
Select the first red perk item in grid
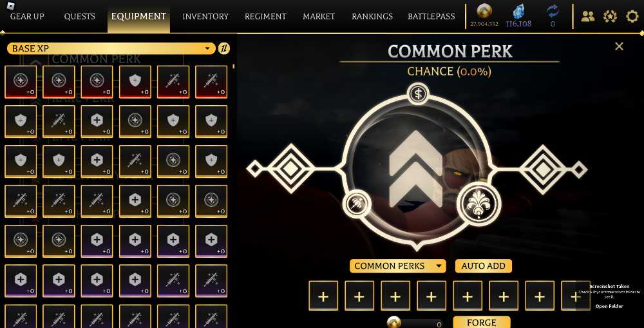click(x=21, y=82)
